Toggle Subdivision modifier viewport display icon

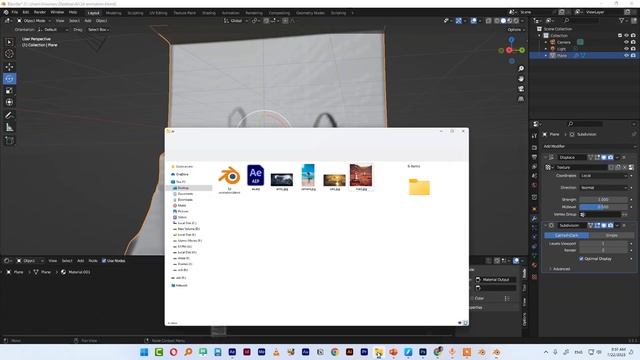point(604,225)
